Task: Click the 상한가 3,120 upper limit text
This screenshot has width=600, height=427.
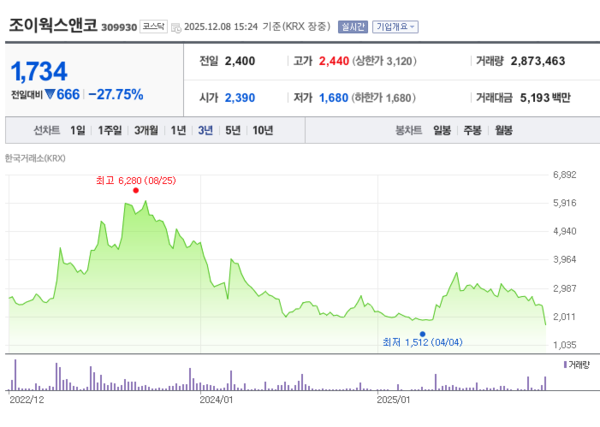Action: click(384, 61)
